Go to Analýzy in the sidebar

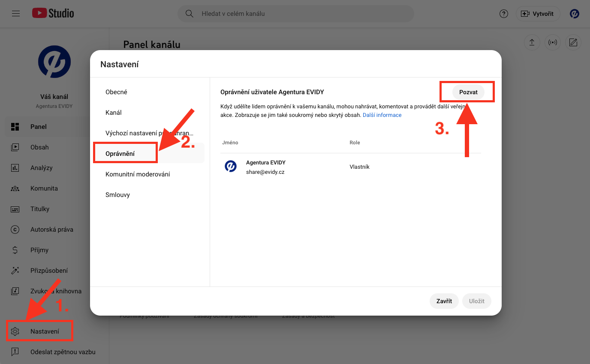click(41, 168)
